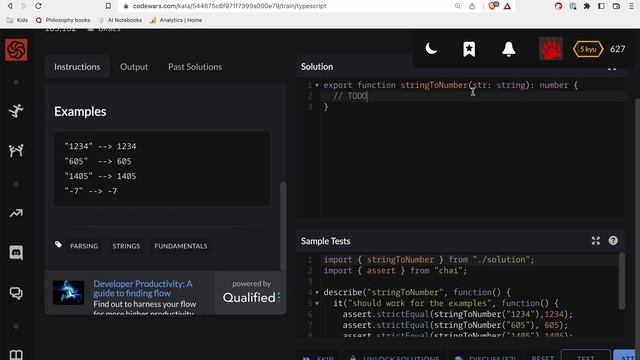Open the red paw profile avatar

[551, 49]
